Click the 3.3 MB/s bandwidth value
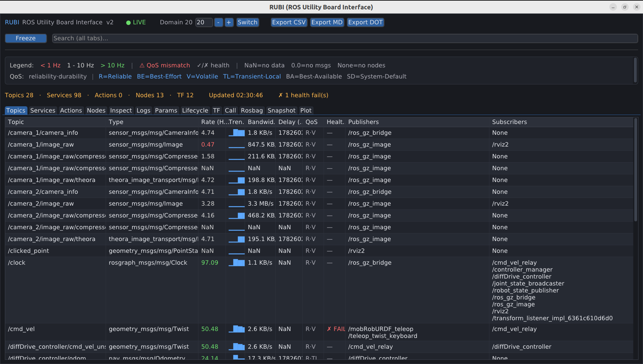Viewport: 643px width, 364px height. coord(261,204)
